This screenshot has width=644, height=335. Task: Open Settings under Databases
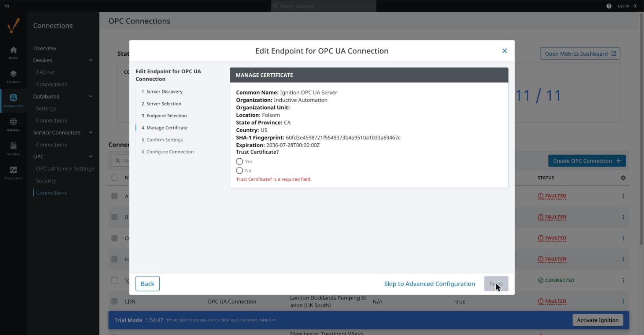pos(46,108)
